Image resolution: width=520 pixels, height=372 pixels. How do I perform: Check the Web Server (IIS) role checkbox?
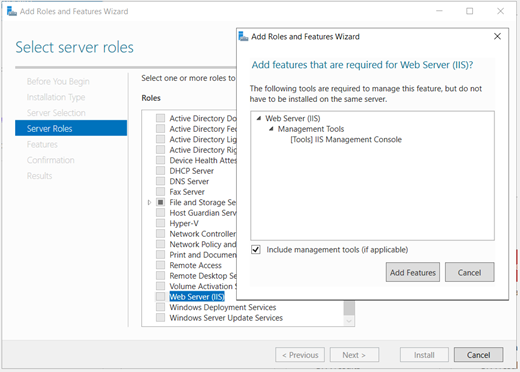coord(160,296)
